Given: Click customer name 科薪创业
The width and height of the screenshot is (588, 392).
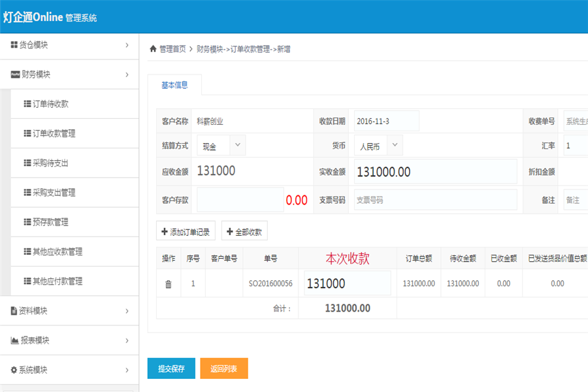Looking at the screenshot, I should (210, 122).
